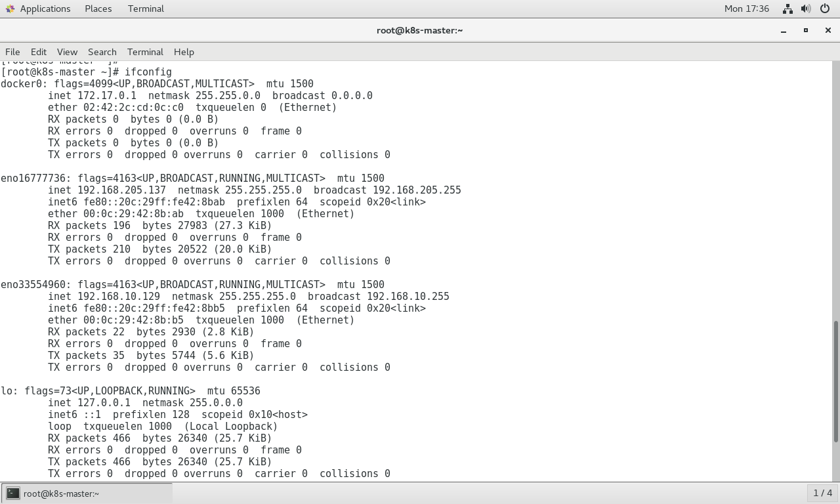This screenshot has width=840, height=504.
Task: Open the Search menu
Action: coord(102,52)
